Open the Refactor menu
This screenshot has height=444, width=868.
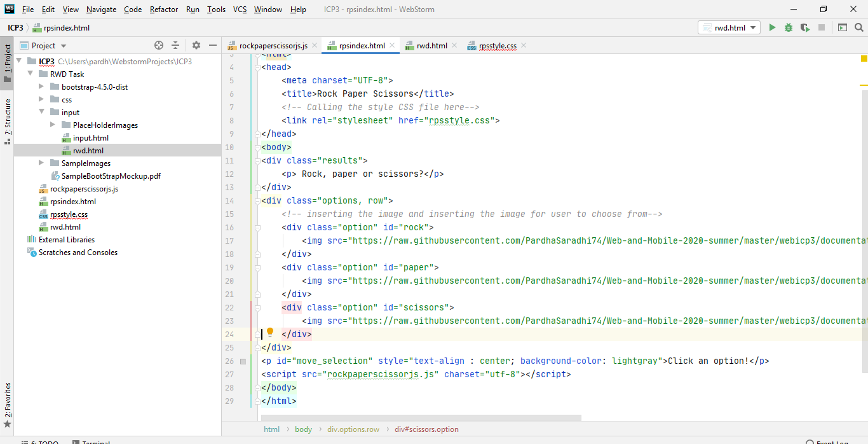[164, 10]
